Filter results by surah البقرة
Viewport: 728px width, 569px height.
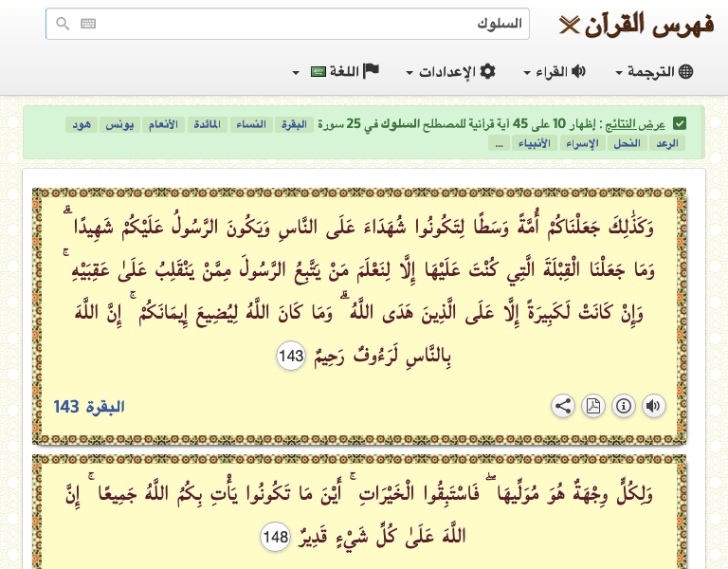(x=296, y=124)
